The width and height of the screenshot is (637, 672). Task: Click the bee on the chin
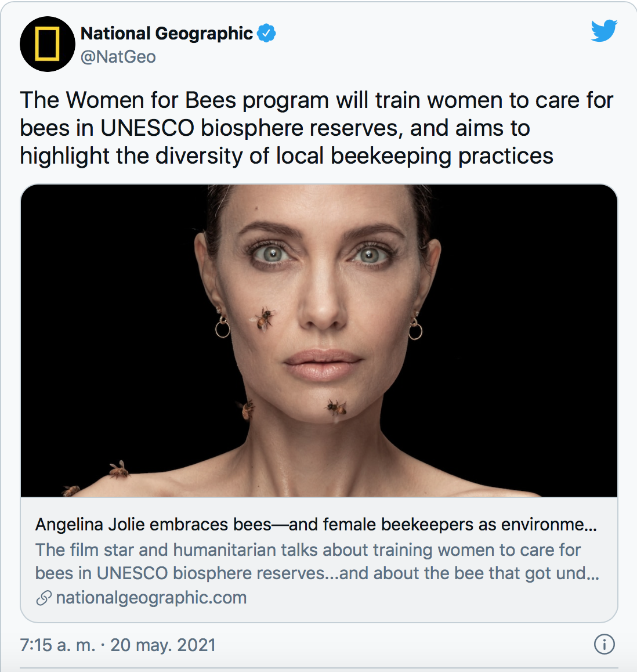pos(336,407)
